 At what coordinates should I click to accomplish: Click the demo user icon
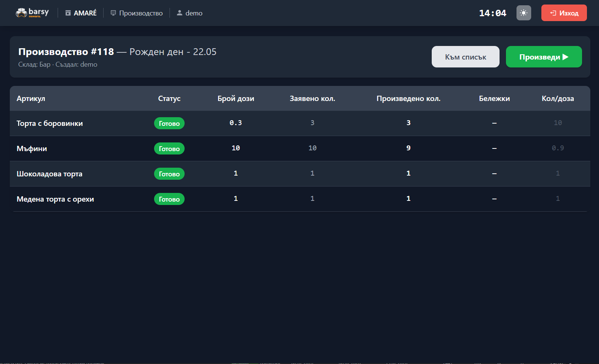pos(180,13)
